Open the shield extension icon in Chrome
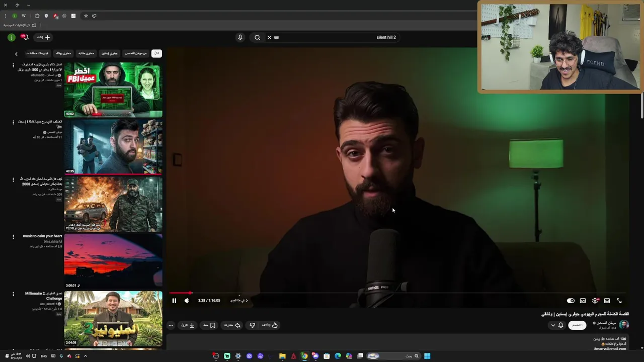The height and width of the screenshot is (362, 644). click(x=46, y=16)
